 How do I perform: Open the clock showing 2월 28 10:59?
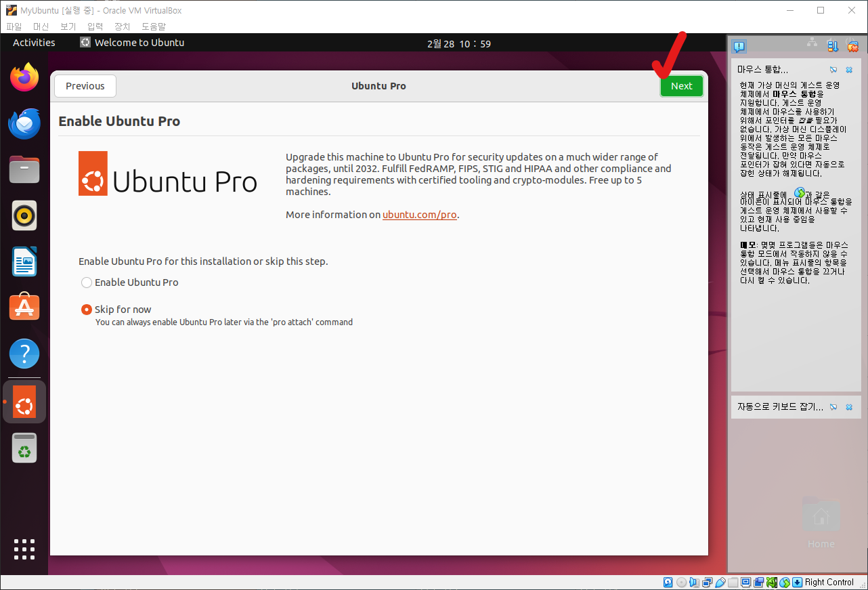[459, 43]
